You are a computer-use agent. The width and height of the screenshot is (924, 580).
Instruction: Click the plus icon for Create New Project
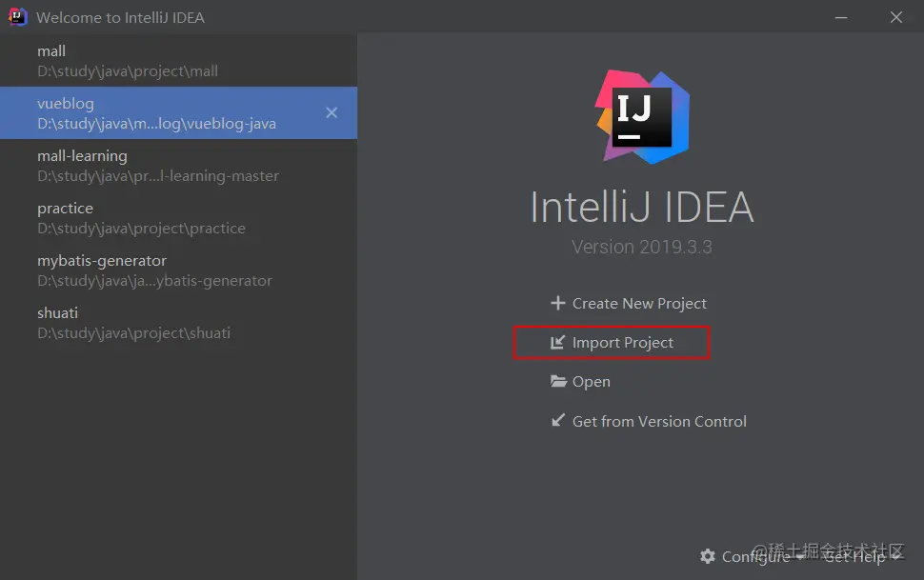pyautogui.click(x=558, y=304)
